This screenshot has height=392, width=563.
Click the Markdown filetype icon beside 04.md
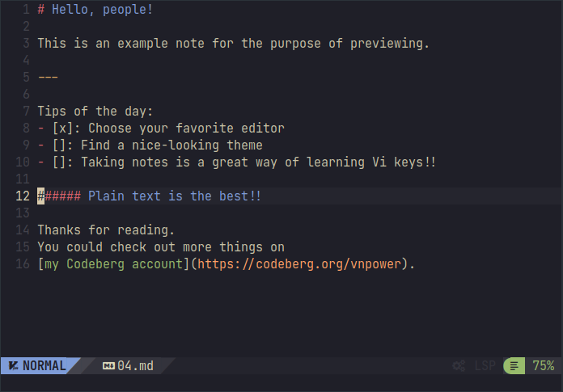108,366
